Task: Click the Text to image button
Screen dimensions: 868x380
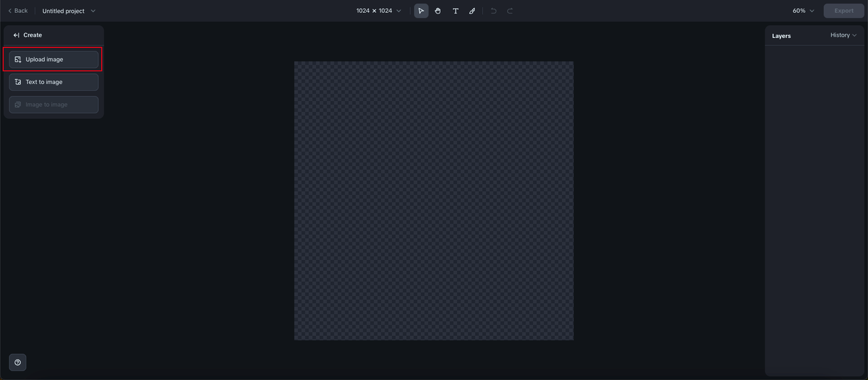Action: tap(54, 82)
